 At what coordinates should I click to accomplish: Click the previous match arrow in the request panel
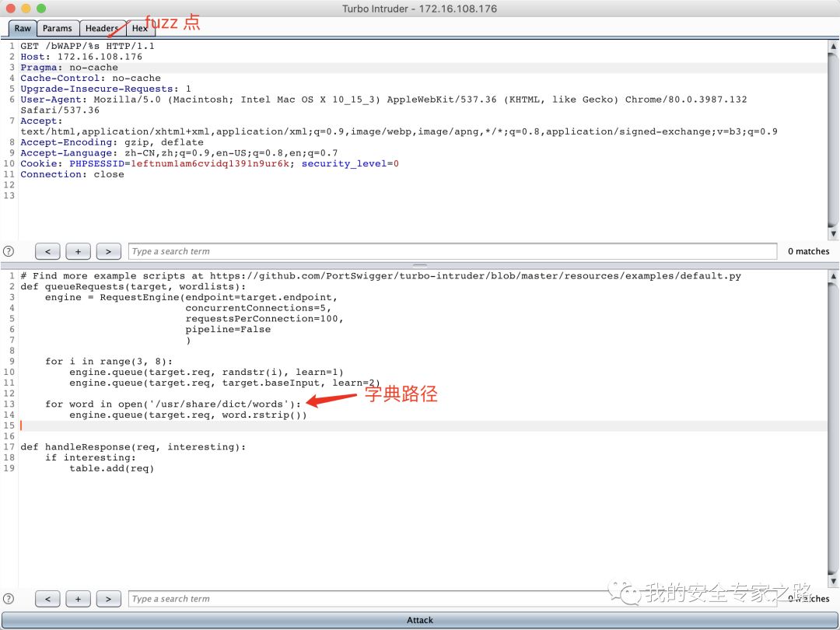(47, 250)
